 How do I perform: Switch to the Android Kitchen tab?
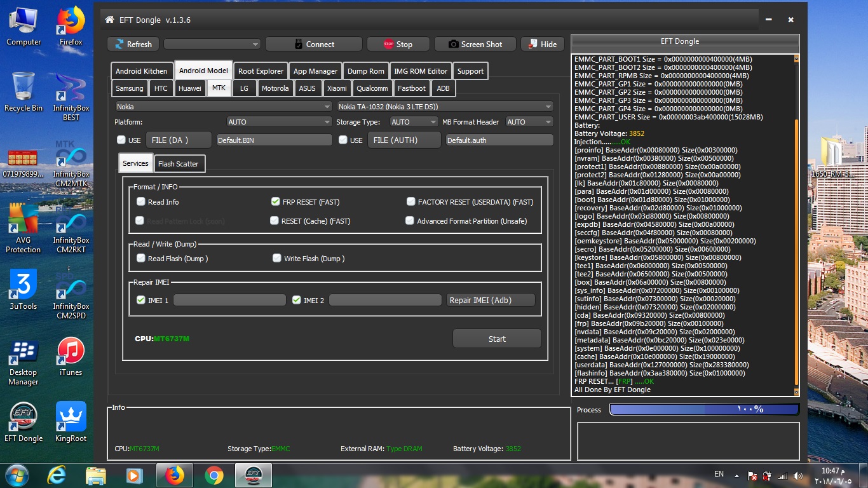(x=142, y=71)
